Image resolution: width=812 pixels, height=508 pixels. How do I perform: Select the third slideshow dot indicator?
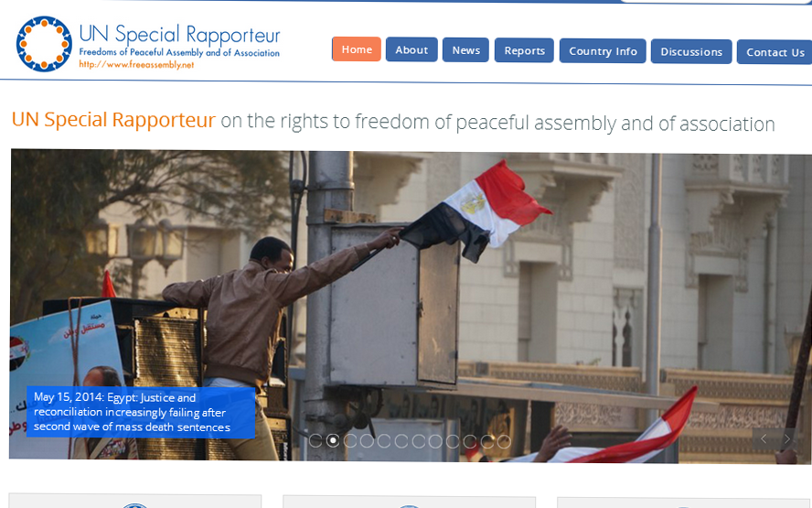[350, 440]
